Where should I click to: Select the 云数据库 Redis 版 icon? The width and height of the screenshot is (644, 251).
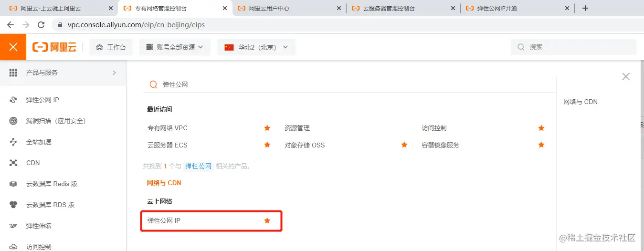pos(13,184)
